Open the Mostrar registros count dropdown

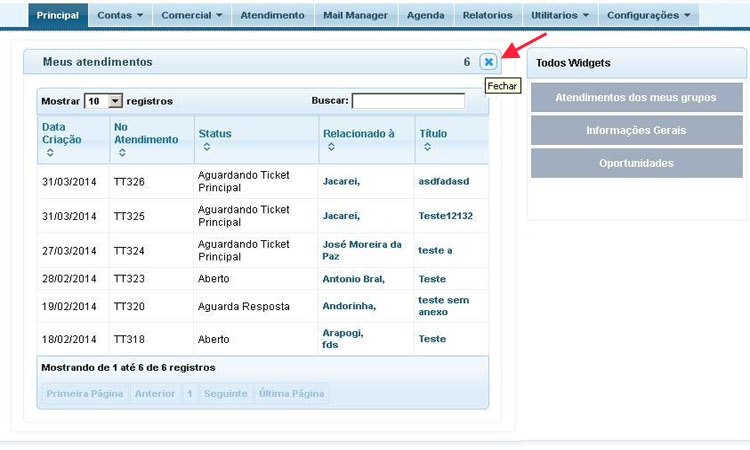(115, 101)
